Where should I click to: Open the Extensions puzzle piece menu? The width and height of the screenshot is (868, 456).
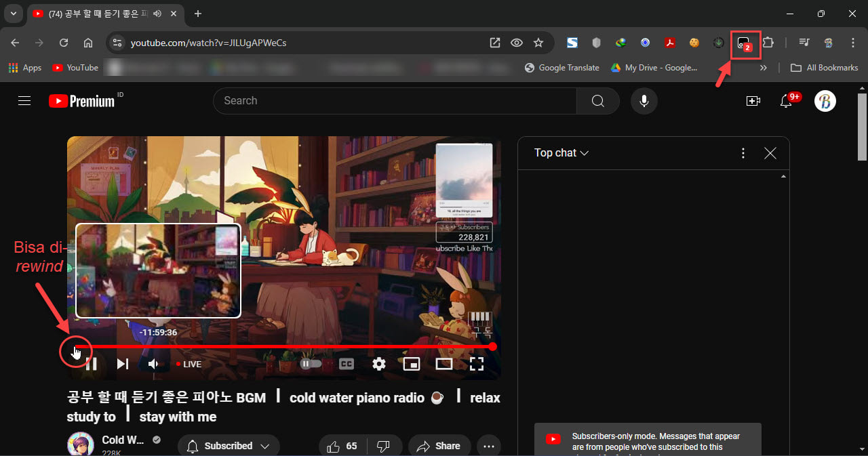click(768, 43)
